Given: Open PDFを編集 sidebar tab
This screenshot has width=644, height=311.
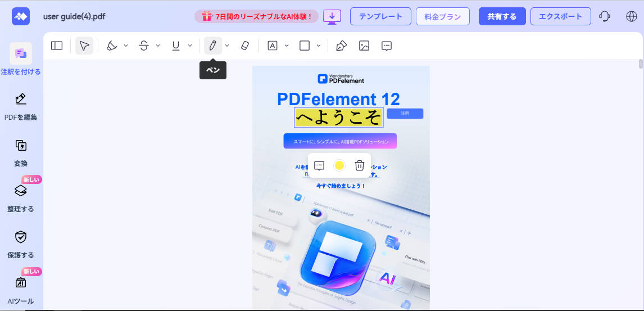Looking at the screenshot, I should coord(21,106).
